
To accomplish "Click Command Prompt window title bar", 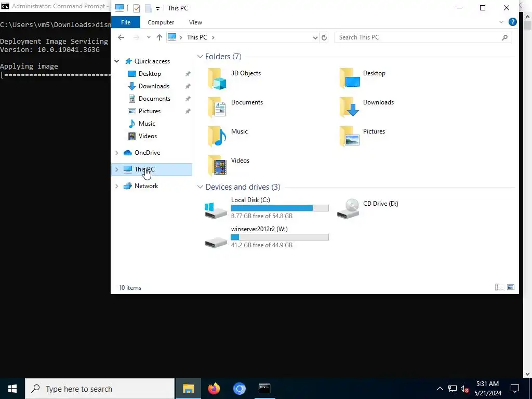I will [x=55, y=6].
